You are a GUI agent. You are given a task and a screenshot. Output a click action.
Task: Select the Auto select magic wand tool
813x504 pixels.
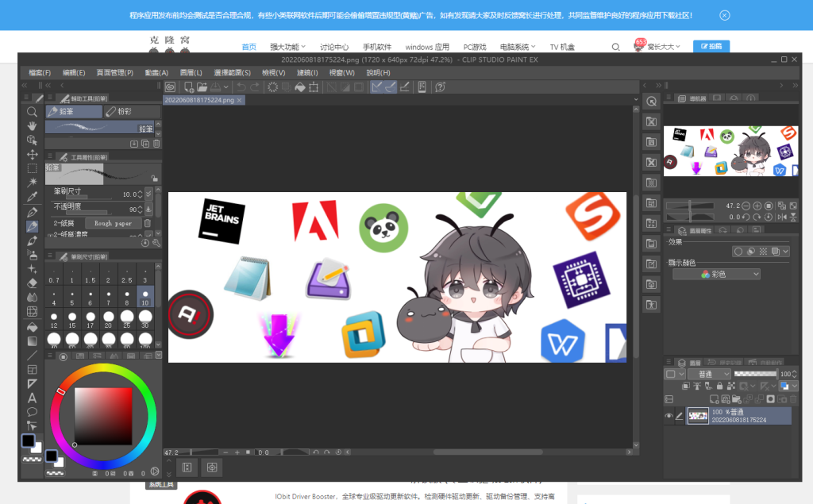(x=32, y=183)
